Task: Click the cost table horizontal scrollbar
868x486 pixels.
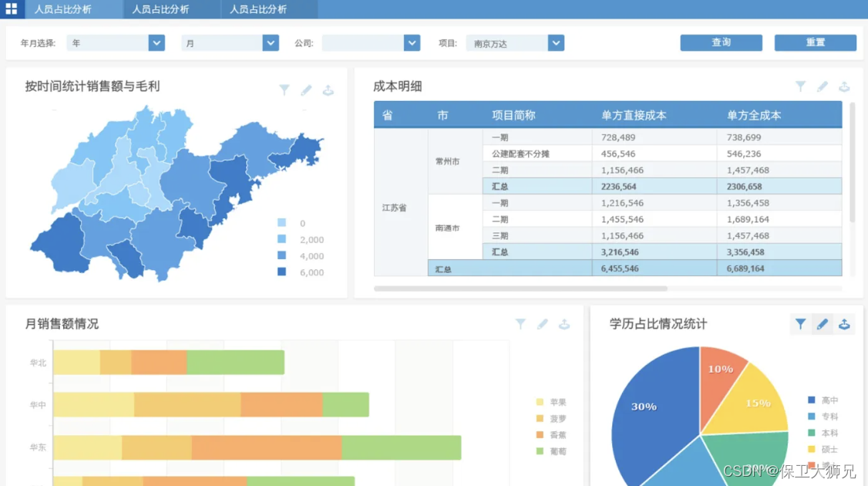Action: (520, 289)
